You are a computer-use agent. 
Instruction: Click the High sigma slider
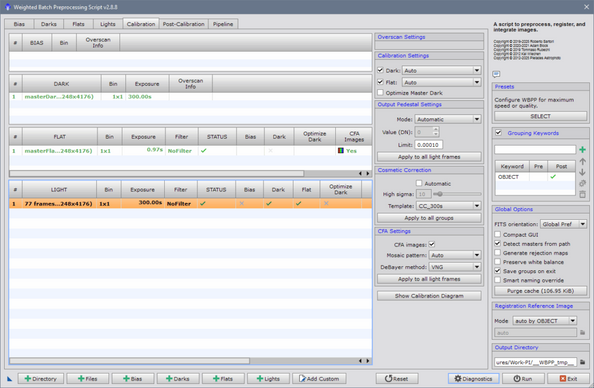coord(457,194)
